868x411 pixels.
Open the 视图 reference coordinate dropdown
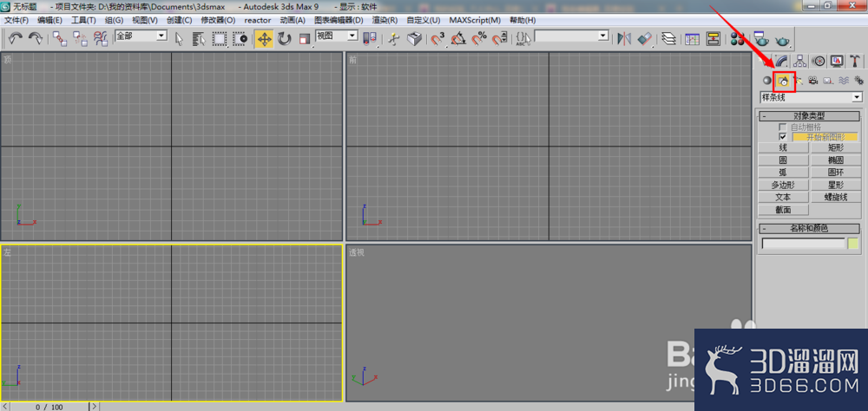(337, 36)
